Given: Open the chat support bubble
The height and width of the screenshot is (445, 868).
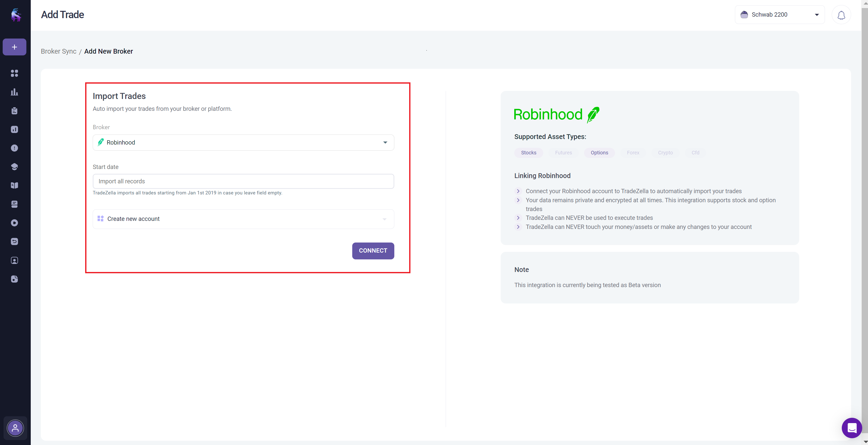Looking at the screenshot, I should point(851,427).
